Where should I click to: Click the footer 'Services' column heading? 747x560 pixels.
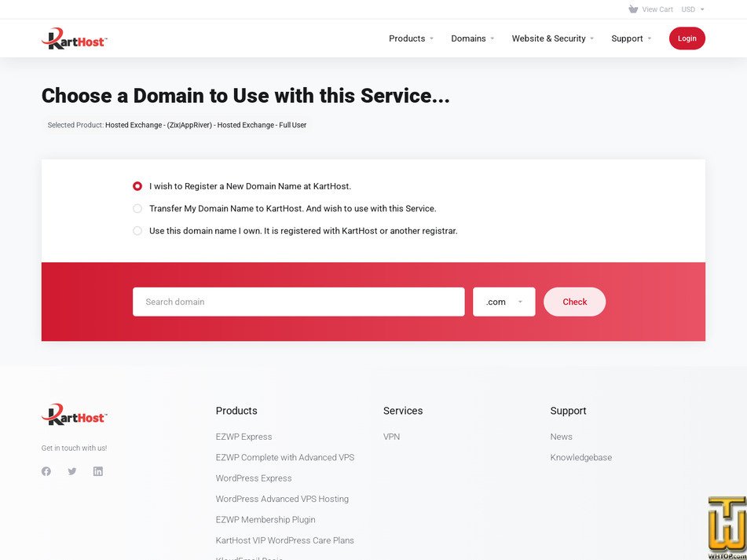click(x=403, y=411)
